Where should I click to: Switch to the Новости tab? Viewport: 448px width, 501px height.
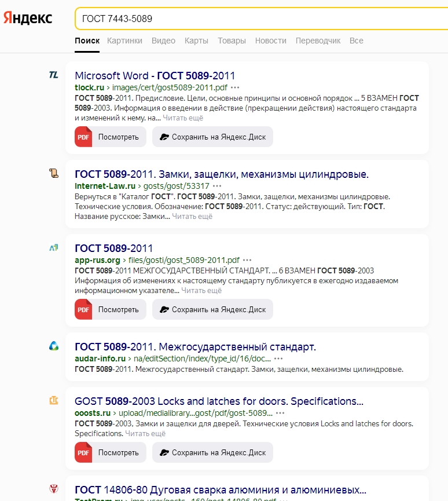271,41
